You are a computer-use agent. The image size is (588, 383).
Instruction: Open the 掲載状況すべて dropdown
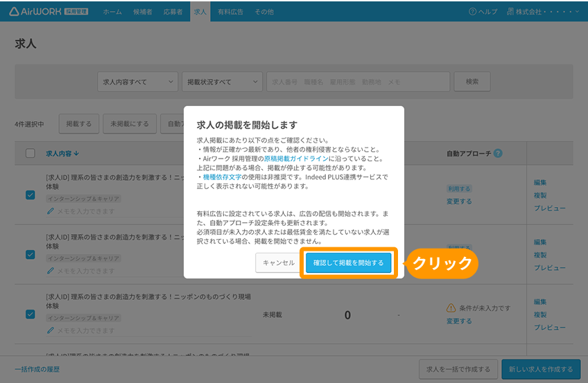(x=222, y=82)
